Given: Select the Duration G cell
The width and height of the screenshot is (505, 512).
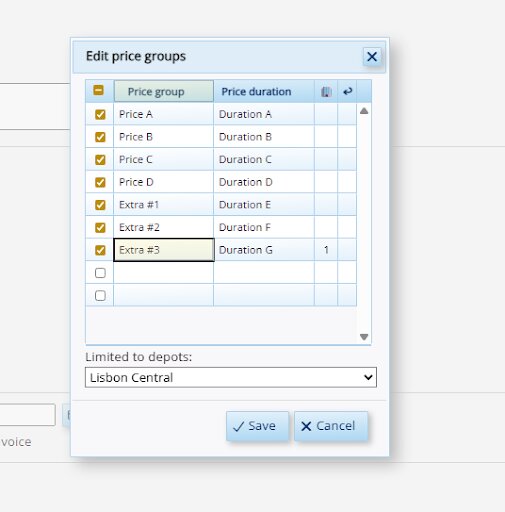Looking at the screenshot, I should (x=264, y=250).
